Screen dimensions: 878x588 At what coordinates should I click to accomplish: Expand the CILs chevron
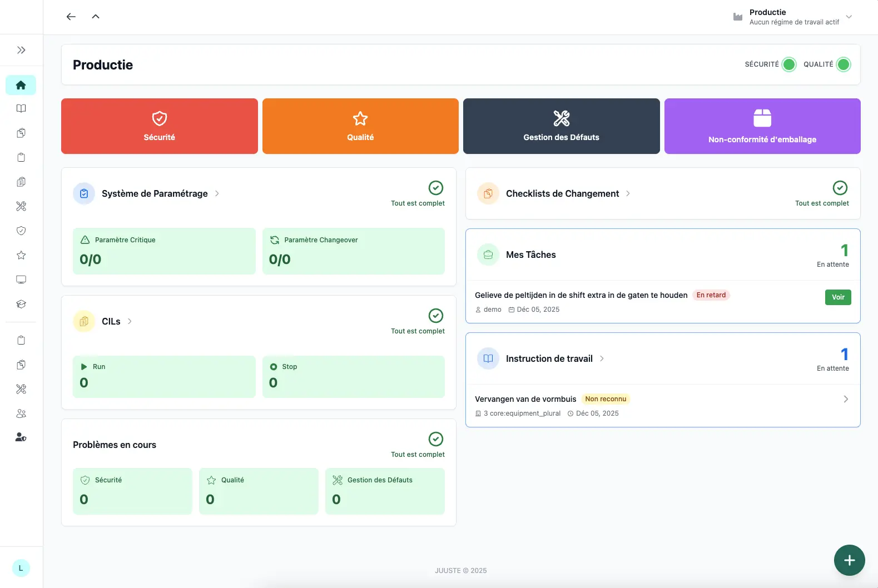[x=130, y=321]
